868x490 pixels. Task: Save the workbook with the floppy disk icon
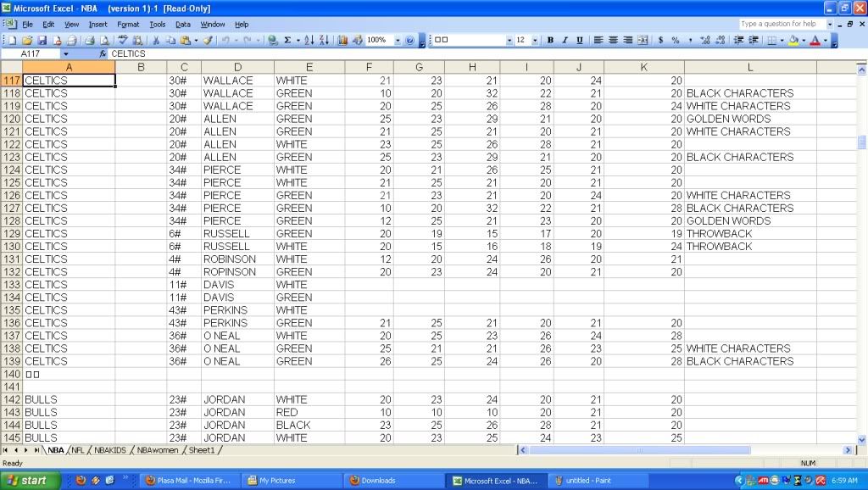[x=42, y=40]
